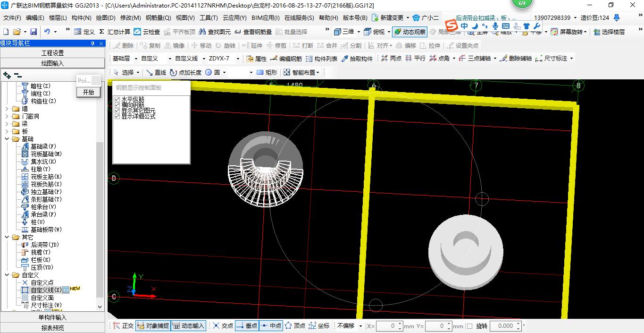Pin the 模块导航栏 panel

92,43
